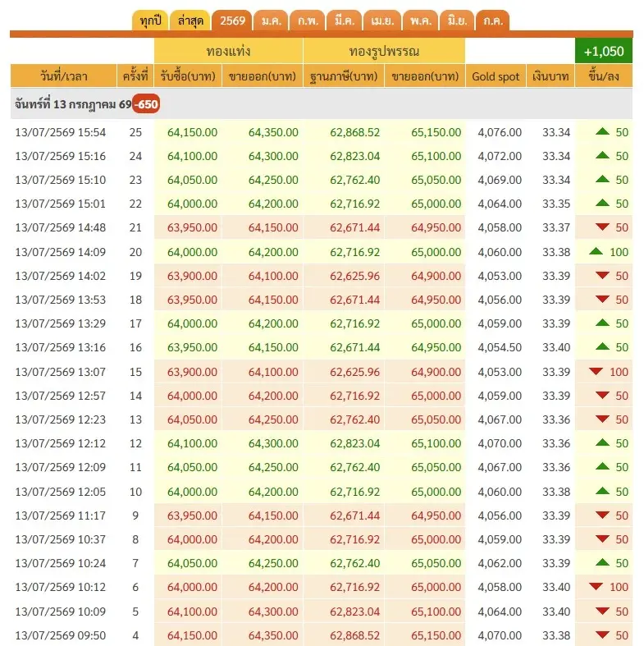
Task: Select the 2569 year tab
Action: (x=232, y=21)
